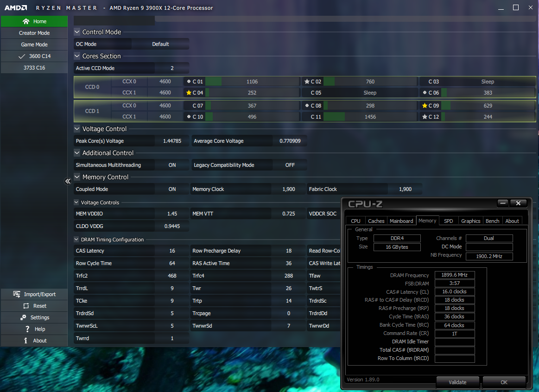Click the dot marker on core C 10
The width and height of the screenshot is (539, 392).
point(189,117)
